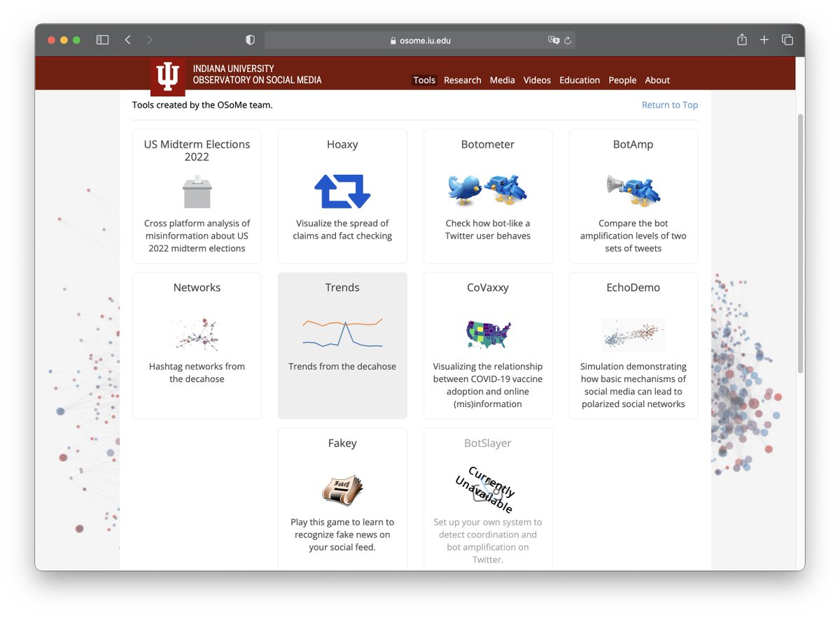This screenshot has height=617, width=840.
Task: Click 'Hashtag networks from the decahose' text
Action: (x=197, y=372)
